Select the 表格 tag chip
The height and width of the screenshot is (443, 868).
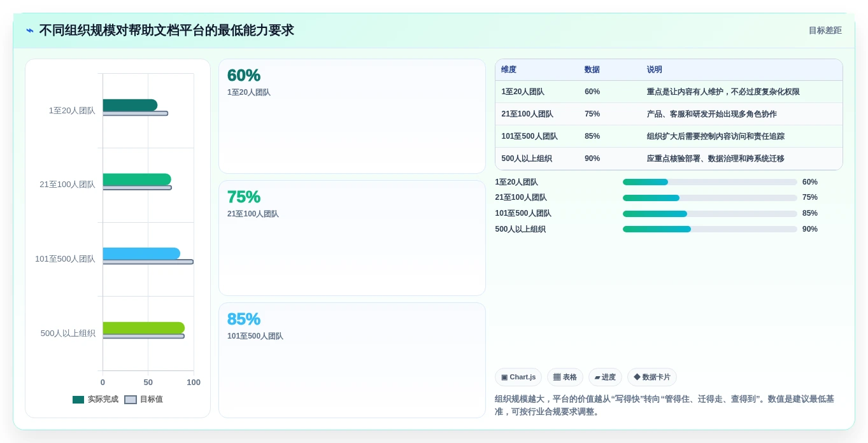565,377
